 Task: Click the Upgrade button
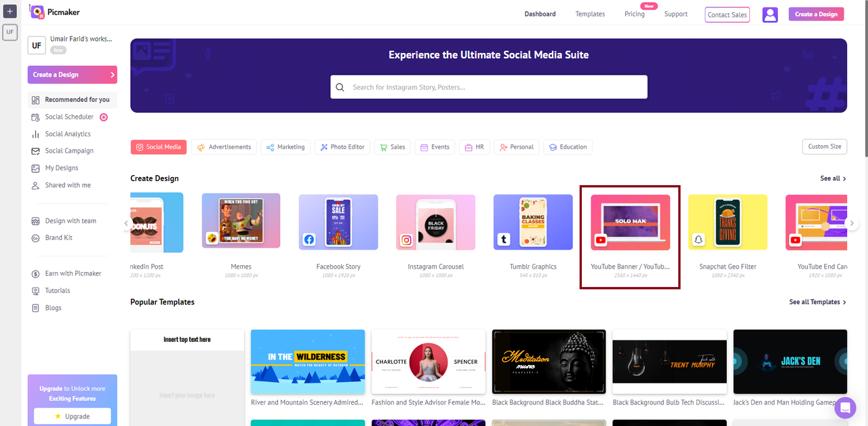pos(73,416)
